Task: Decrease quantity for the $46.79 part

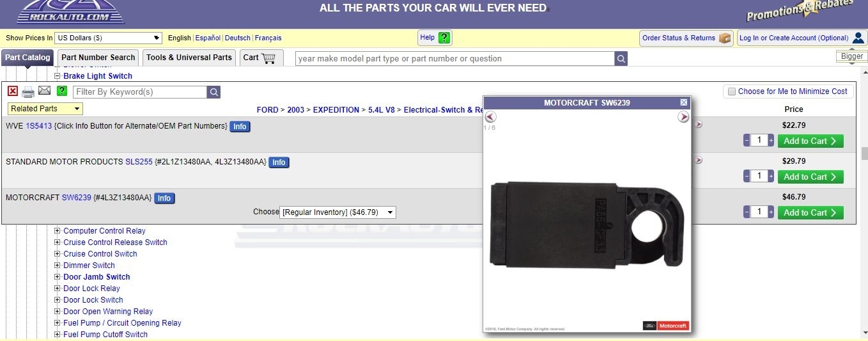Action: pyautogui.click(x=747, y=212)
